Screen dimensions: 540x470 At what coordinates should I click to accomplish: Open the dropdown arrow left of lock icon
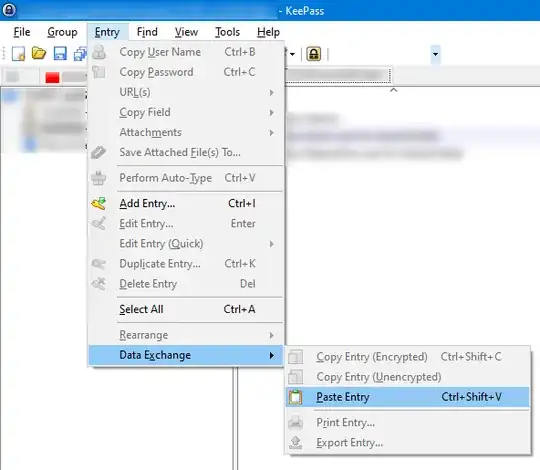(292, 54)
